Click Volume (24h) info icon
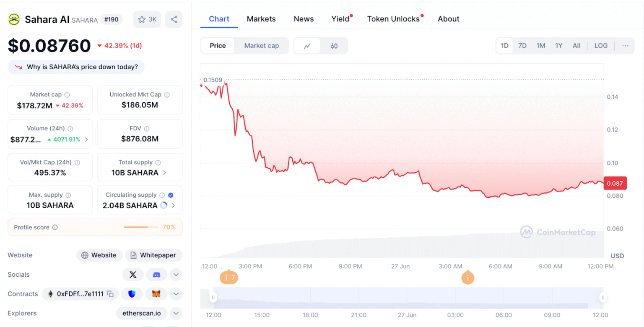This screenshot has width=644, height=327. (x=70, y=129)
